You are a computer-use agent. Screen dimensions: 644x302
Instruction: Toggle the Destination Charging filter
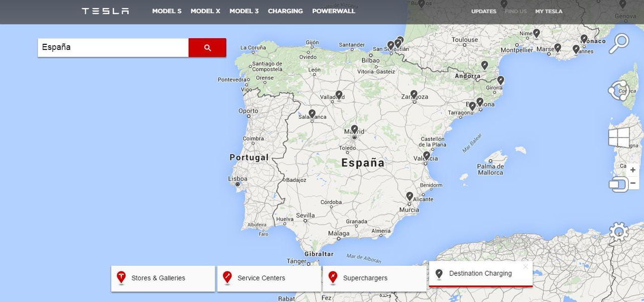coord(480,274)
